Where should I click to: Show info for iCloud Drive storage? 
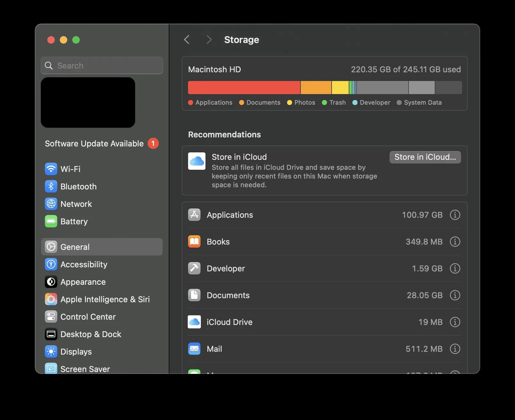click(455, 322)
